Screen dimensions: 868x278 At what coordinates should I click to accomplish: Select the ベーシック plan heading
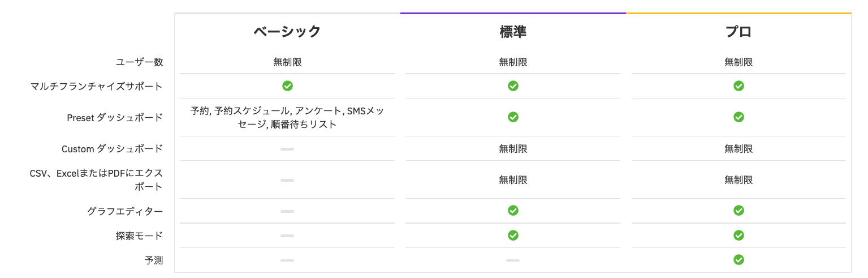[x=287, y=32]
